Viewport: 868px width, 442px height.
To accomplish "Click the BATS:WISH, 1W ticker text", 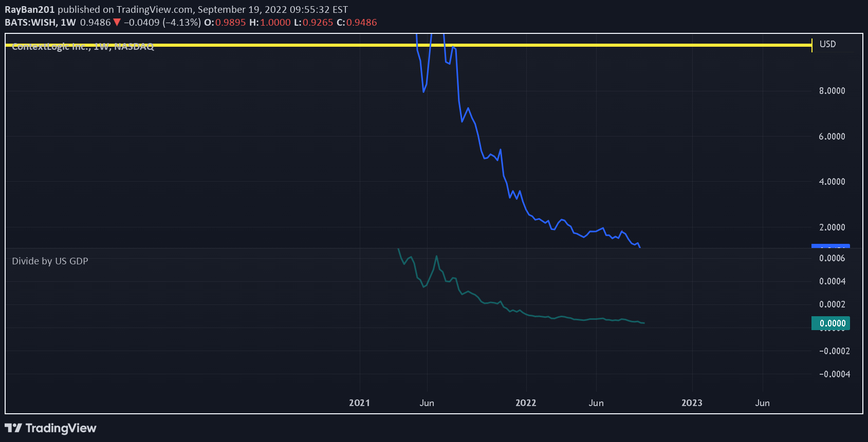I will pos(40,23).
